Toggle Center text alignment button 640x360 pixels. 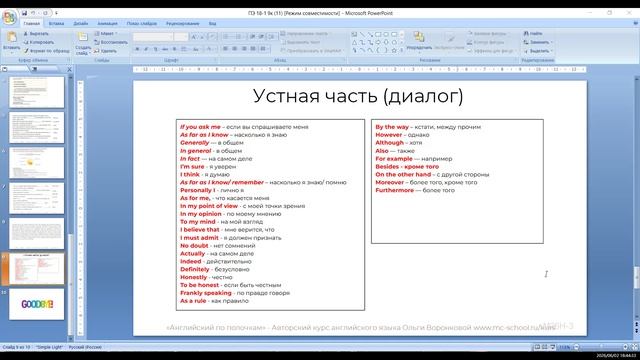[235, 49]
